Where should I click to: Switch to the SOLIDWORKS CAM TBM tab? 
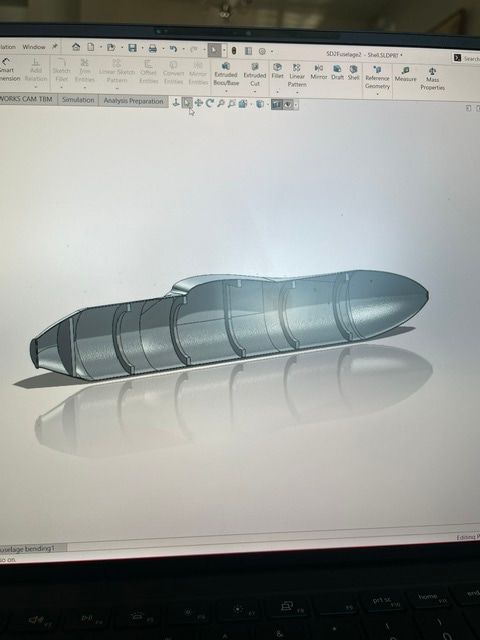[x=28, y=99]
